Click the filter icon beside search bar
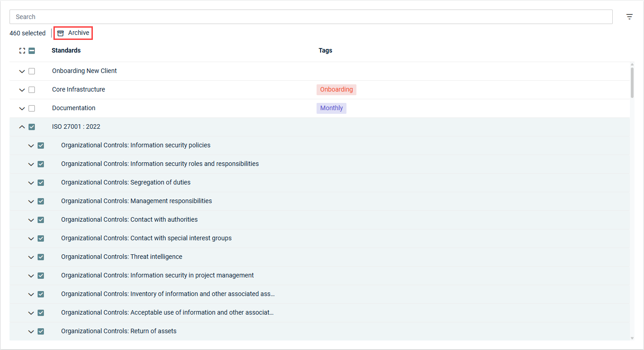 point(629,17)
